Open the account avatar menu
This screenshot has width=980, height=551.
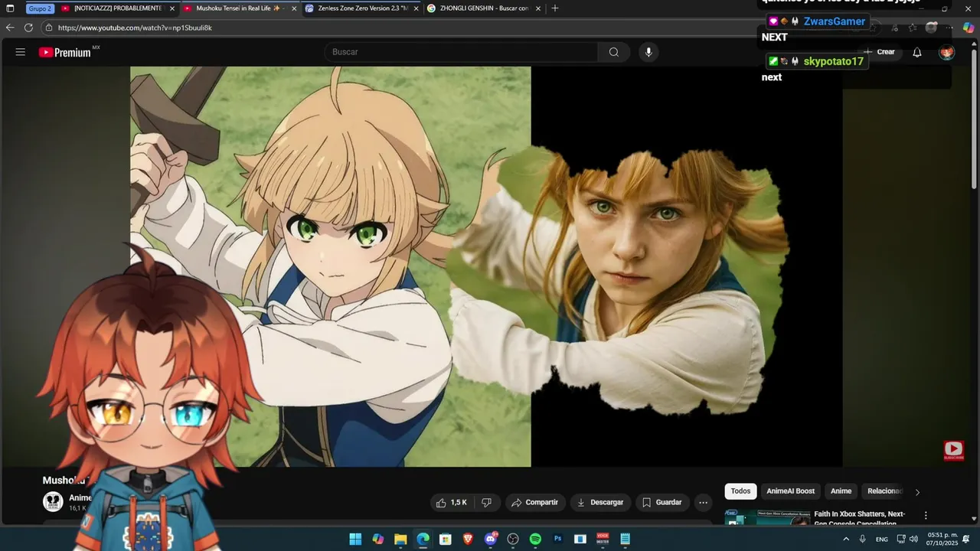click(x=947, y=52)
